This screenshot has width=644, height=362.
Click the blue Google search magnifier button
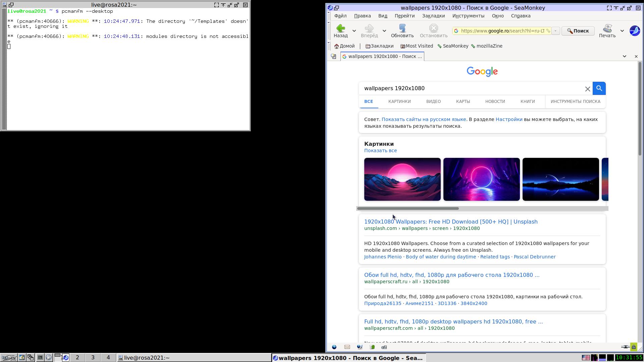coord(599,88)
